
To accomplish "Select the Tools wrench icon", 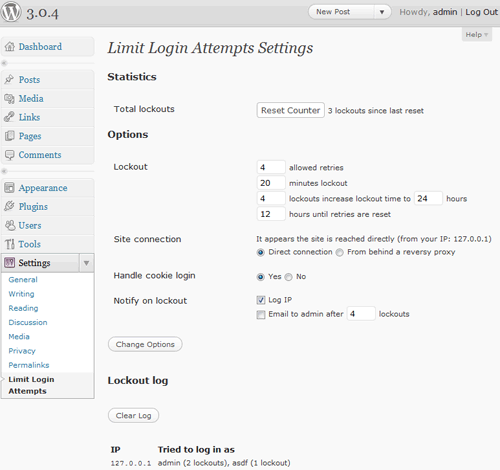I will point(10,244).
